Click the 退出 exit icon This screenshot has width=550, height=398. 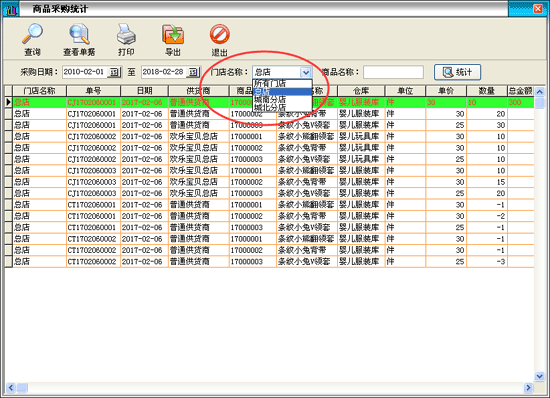[220, 34]
